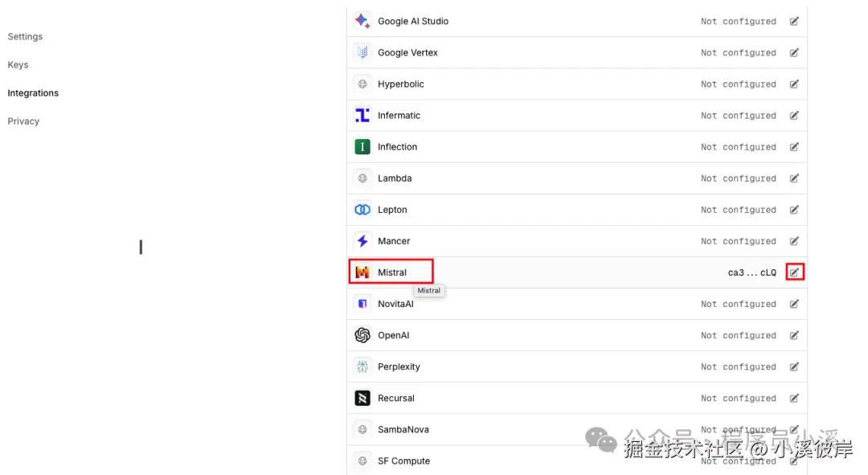Edit the Lepton key
The height and width of the screenshot is (475, 868).
(794, 210)
